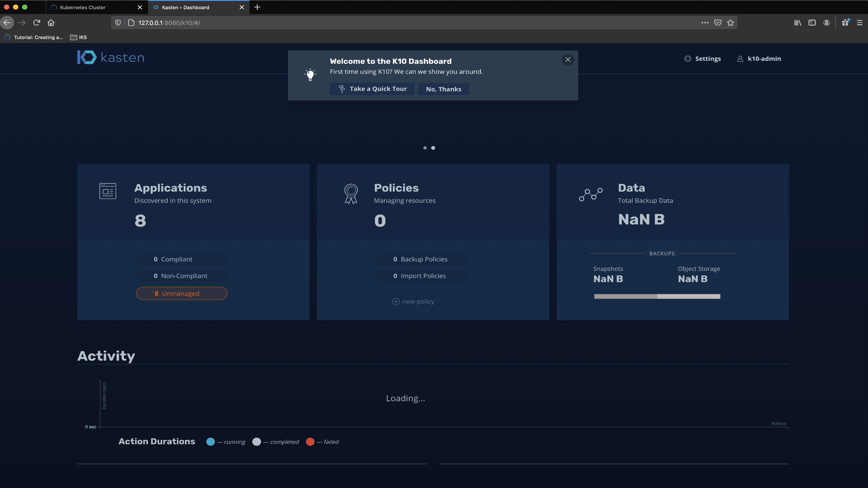The width and height of the screenshot is (868, 488).
Task: Select the first carousel dot
Action: click(425, 148)
